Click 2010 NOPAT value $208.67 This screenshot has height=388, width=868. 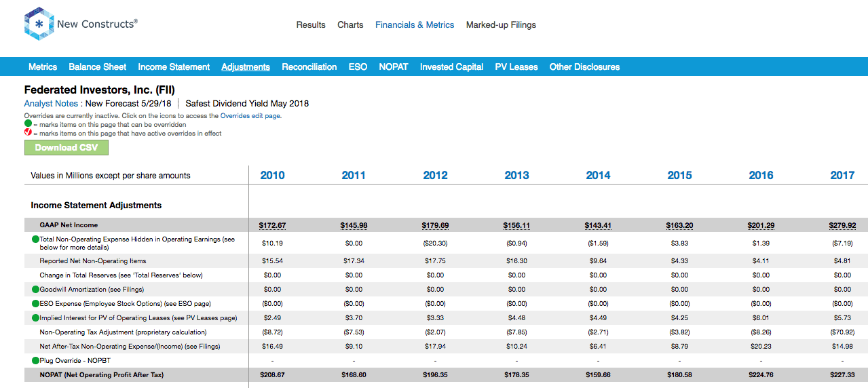coord(272,375)
